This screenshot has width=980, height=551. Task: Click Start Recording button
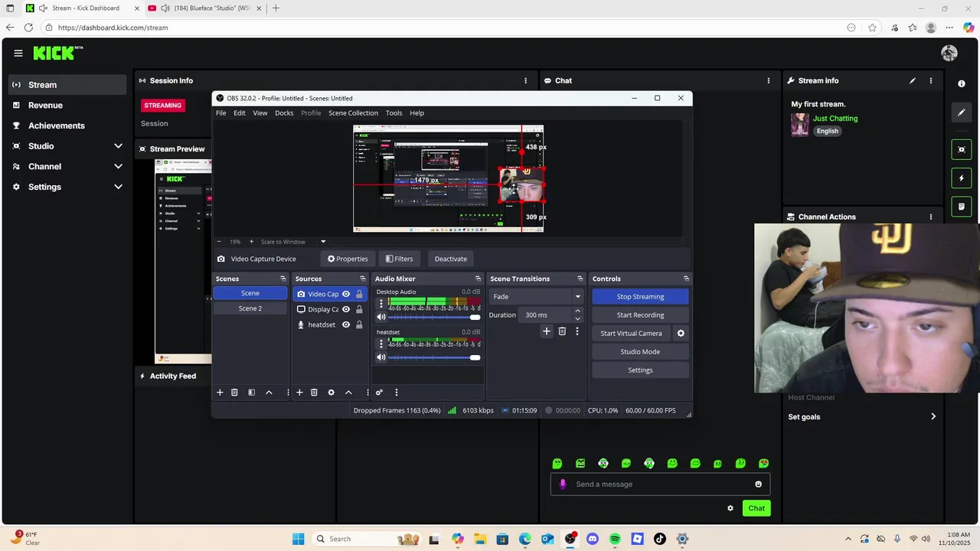pos(640,315)
